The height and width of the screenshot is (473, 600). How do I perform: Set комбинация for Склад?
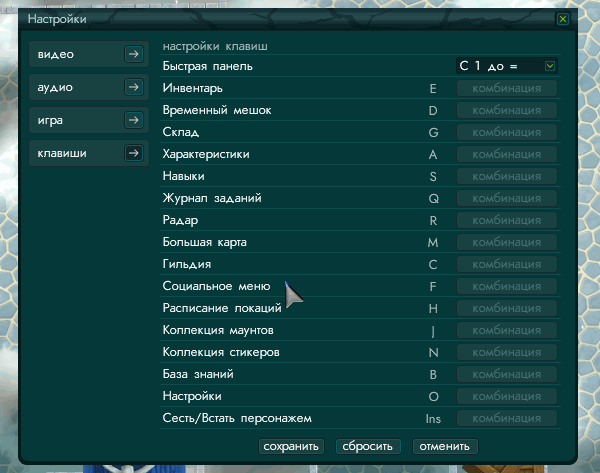(x=507, y=132)
